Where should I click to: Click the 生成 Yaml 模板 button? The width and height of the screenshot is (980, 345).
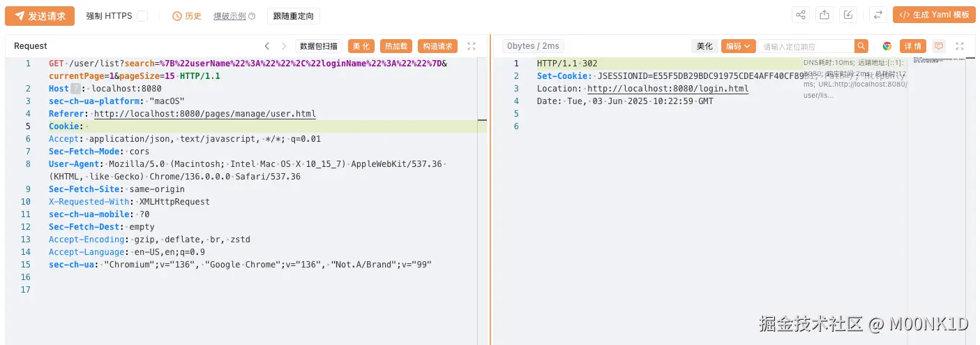[x=934, y=15]
